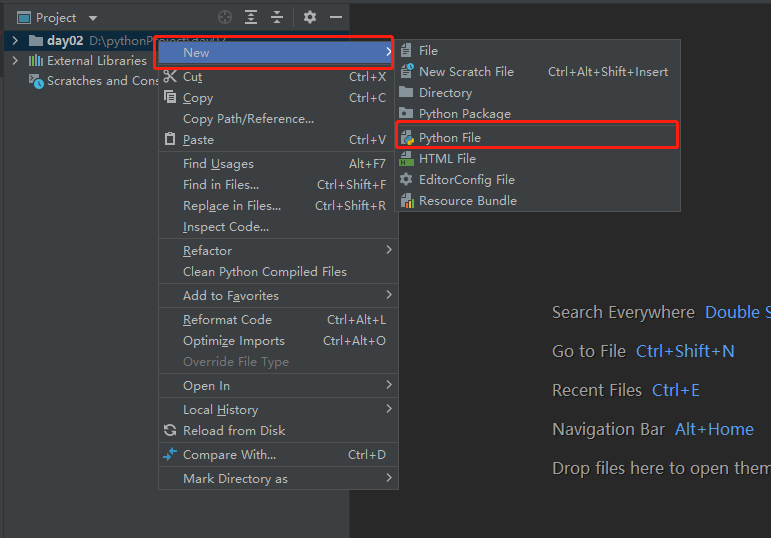
Task: Choose Reformat Code menu entry
Action: pos(227,320)
